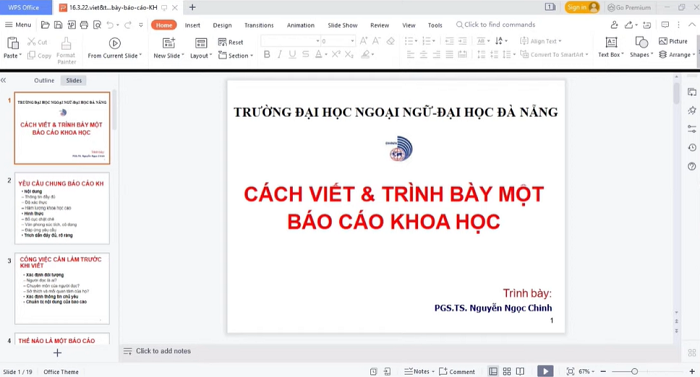Click the Sign in button

(x=582, y=7)
